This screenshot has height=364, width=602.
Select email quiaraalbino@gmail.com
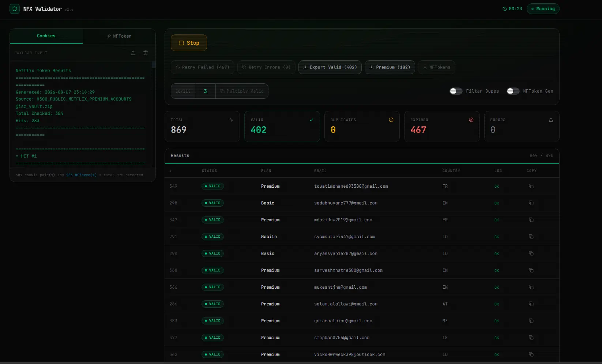[343, 321]
